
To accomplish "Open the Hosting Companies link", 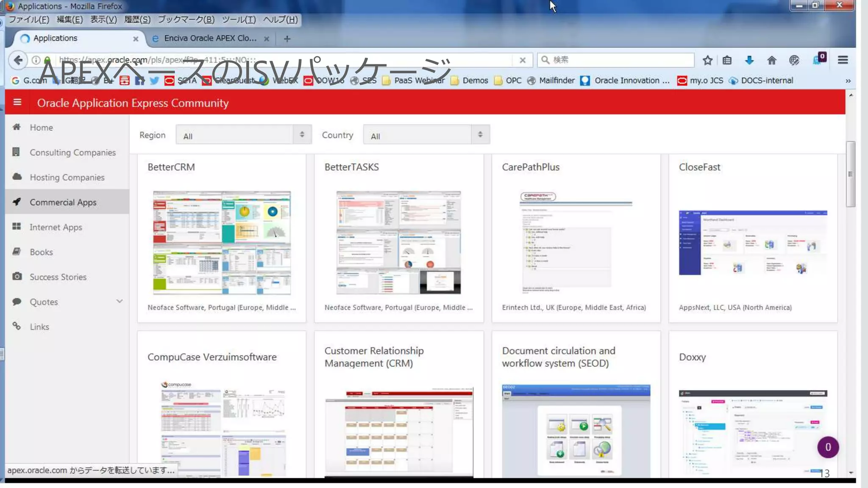I will coord(67,177).
